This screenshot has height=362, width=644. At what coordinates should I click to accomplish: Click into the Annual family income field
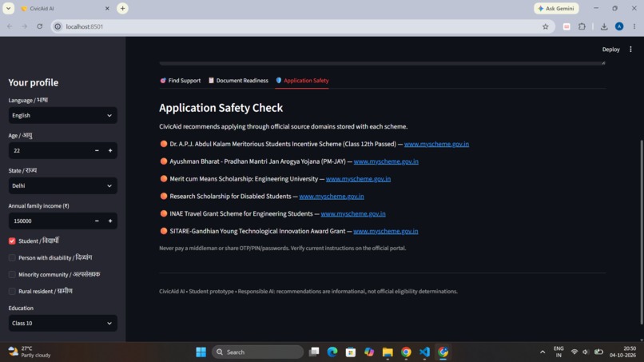point(50,221)
